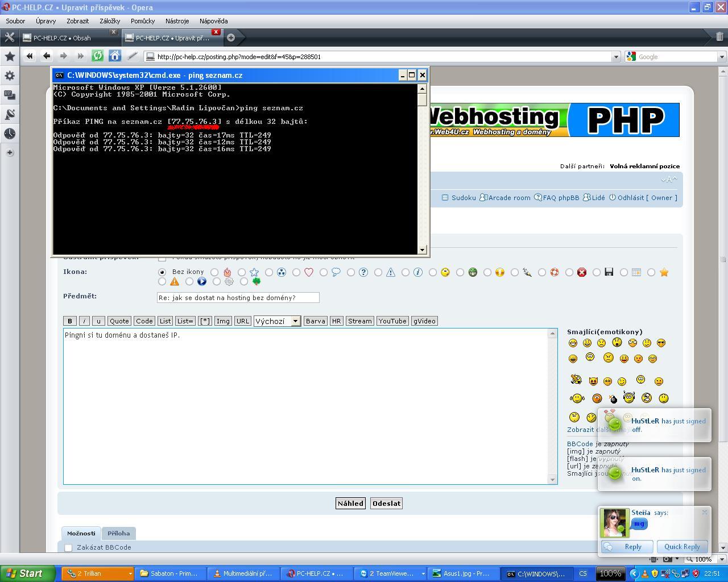Click the wand icon in address toolbar
The height and width of the screenshot is (582, 728).
pos(132,56)
